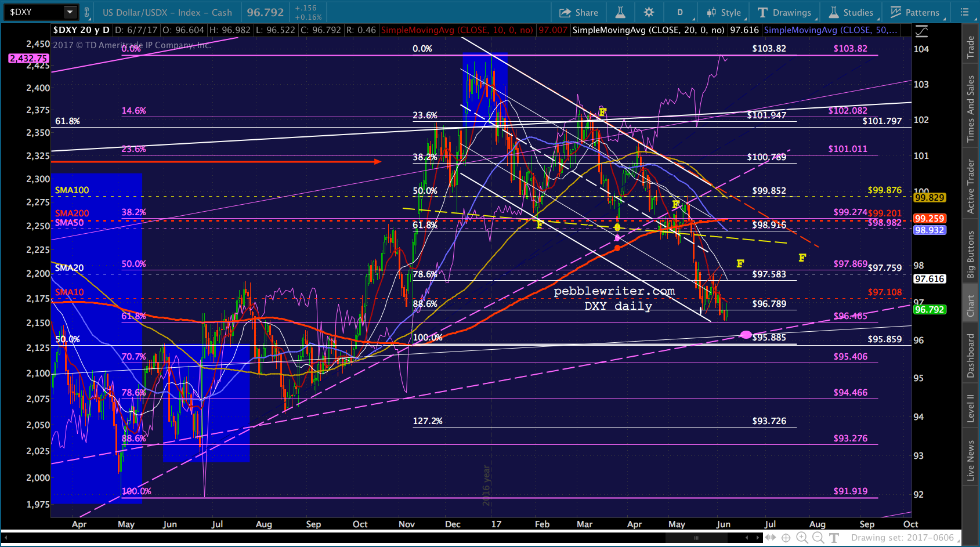Toggle the price scale curve icon
The image size is (980, 547).
[x=921, y=31]
